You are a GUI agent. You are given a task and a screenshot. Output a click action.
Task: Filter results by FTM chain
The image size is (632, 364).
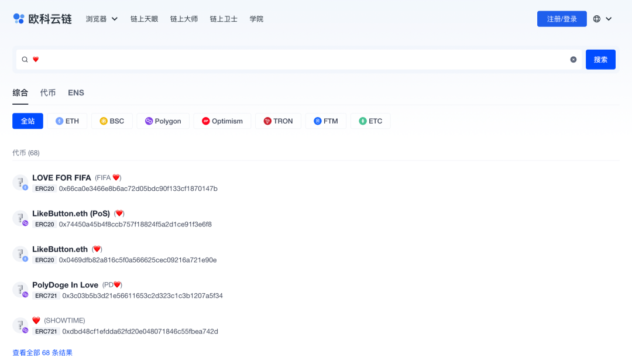coord(326,121)
